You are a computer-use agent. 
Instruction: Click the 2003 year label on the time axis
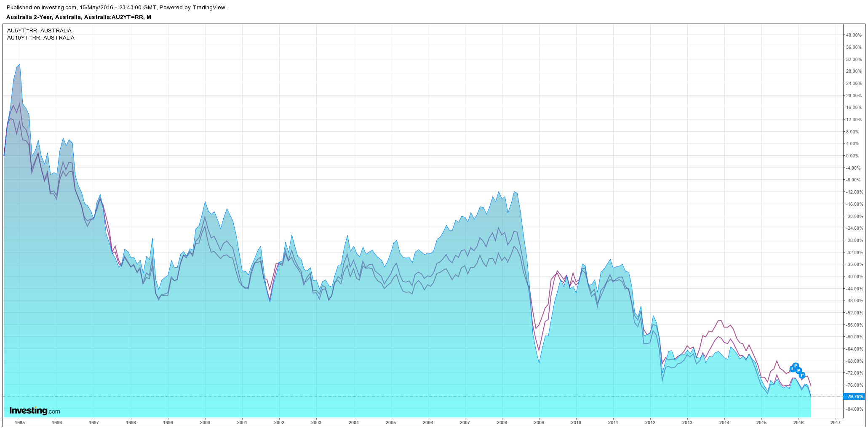(x=316, y=423)
